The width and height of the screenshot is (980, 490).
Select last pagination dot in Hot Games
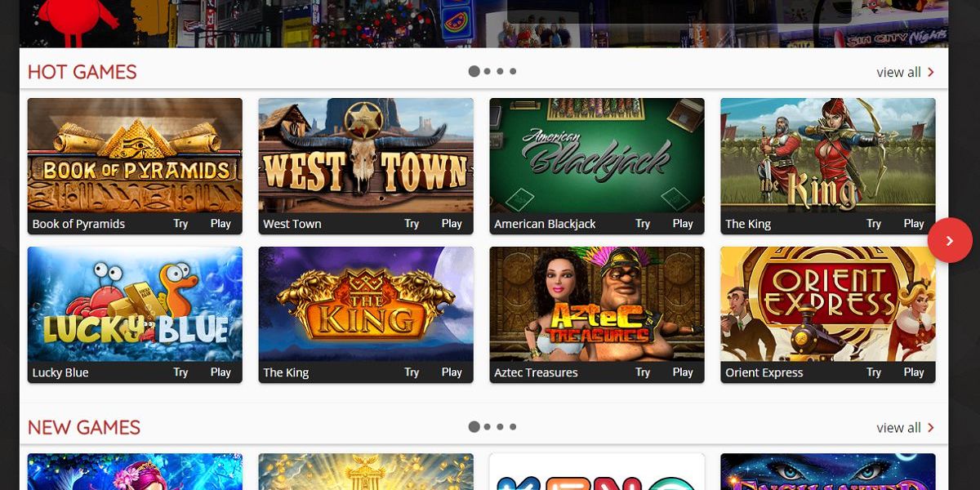coord(513,71)
